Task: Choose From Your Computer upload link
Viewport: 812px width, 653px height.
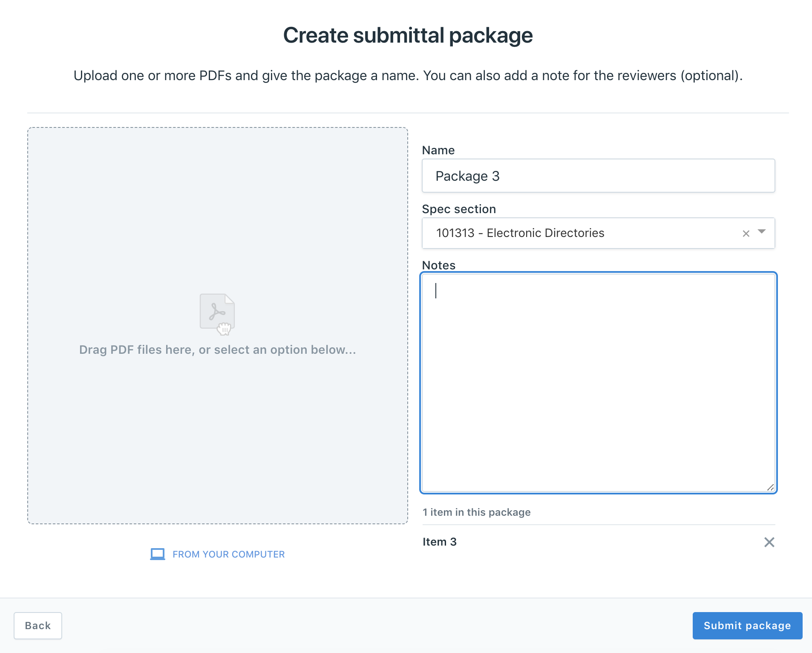Action: click(x=218, y=554)
